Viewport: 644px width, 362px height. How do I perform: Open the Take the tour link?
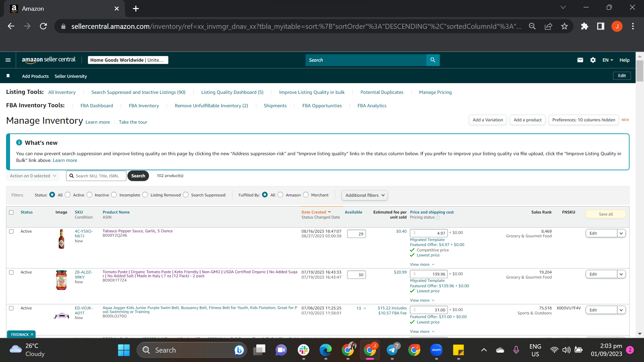pos(133,122)
